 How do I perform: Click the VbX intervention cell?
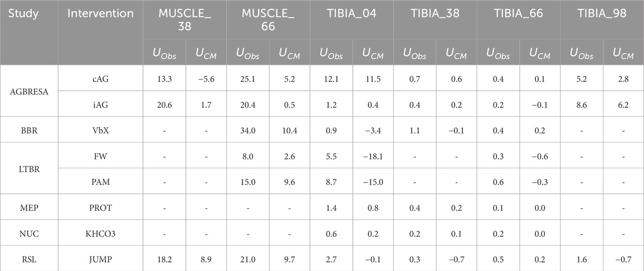(101, 130)
